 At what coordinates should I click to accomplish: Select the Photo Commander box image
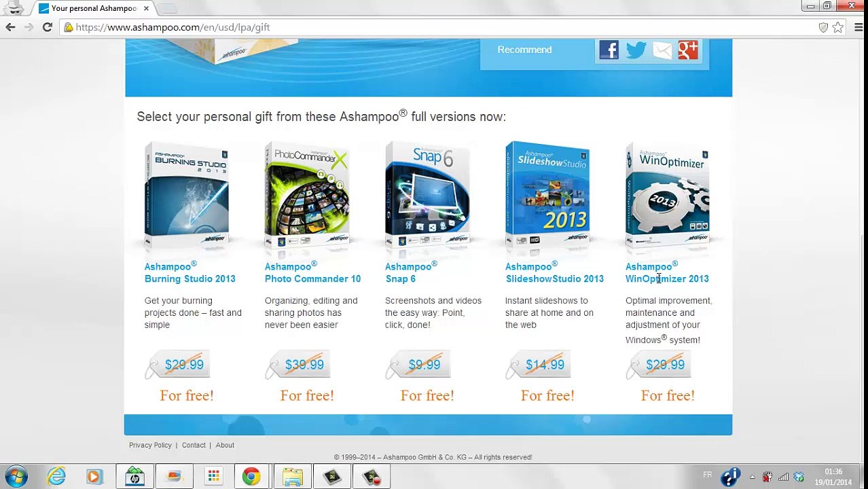pyautogui.click(x=307, y=194)
